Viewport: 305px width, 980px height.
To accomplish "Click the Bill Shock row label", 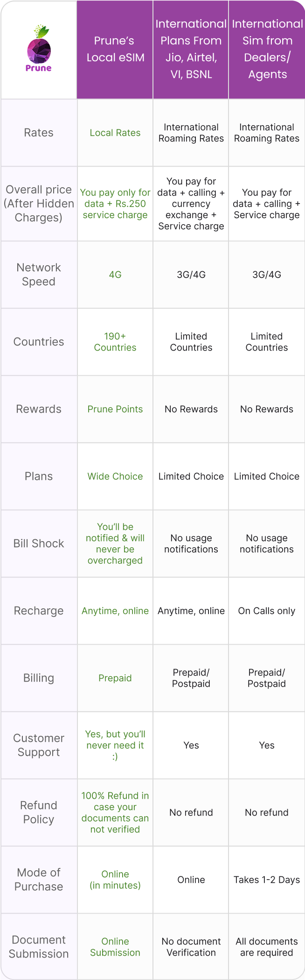I will pyautogui.click(x=39, y=543).
